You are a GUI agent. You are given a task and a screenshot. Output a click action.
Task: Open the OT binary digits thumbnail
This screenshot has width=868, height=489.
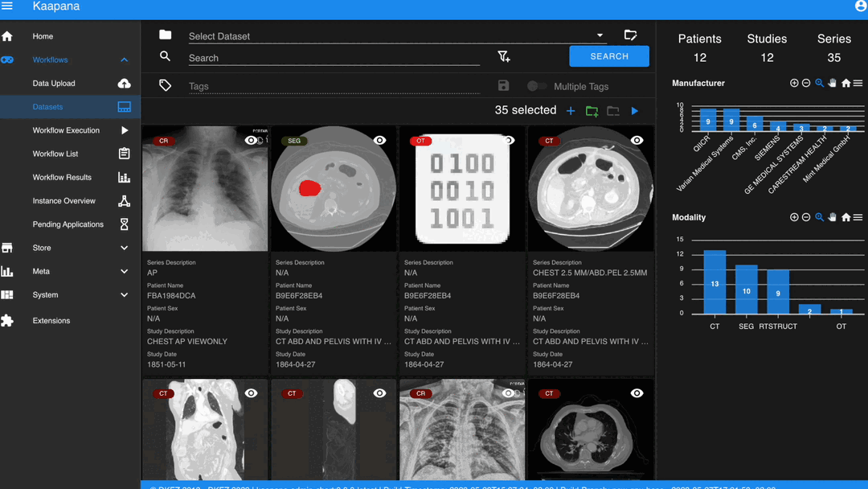coord(462,188)
